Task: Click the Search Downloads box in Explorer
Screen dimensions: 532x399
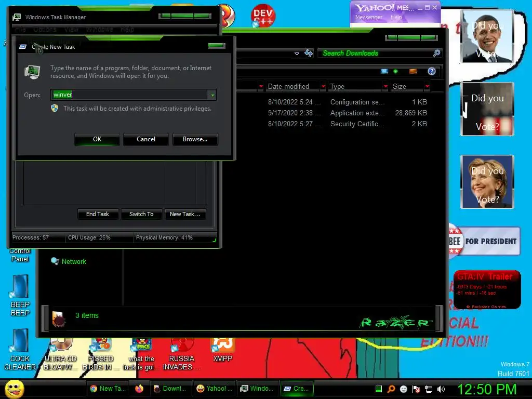Action: (x=376, y=54)
